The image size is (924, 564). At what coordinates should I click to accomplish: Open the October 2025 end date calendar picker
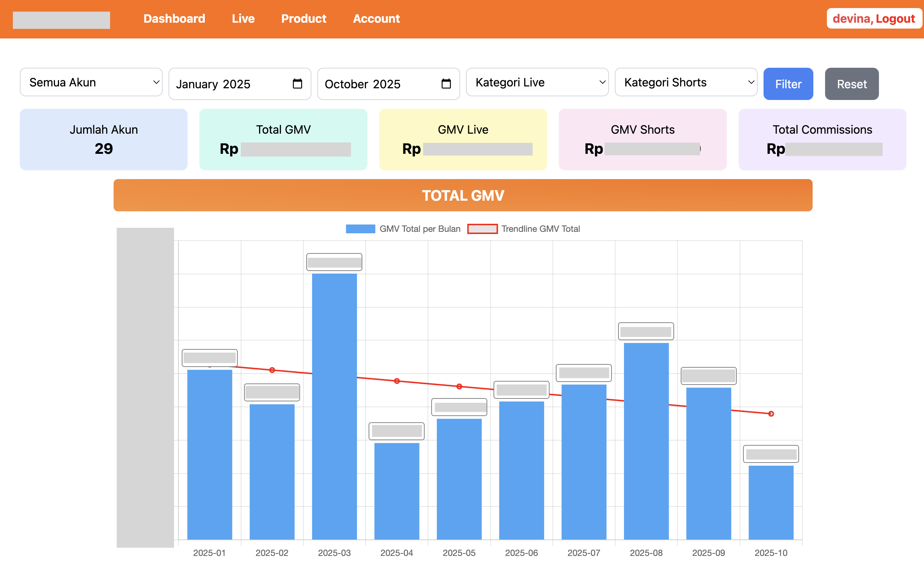pos(446,84)
